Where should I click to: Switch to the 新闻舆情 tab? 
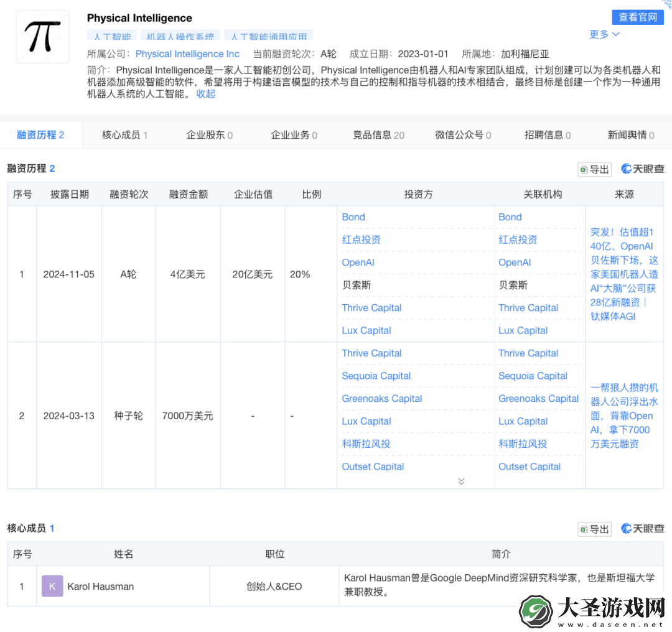(x=631, y=135)
